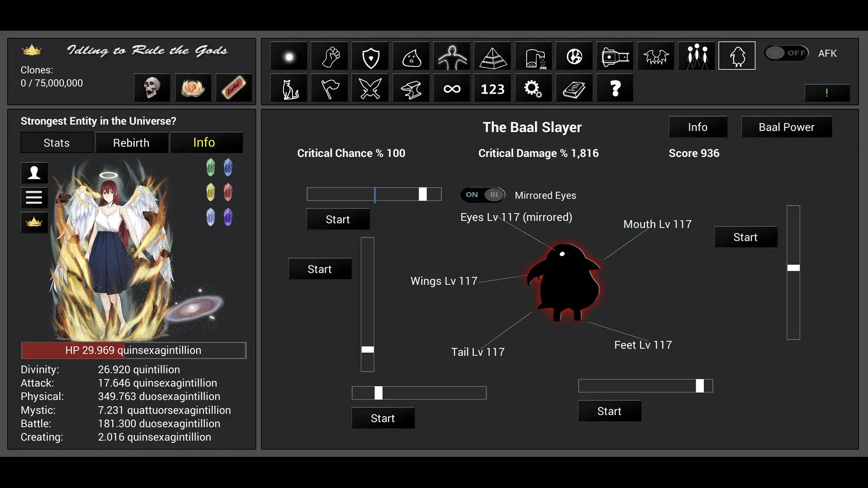The image size is (868, 488).
Task: Click the Wings vertical slider handle
Action: coord(368,349)
